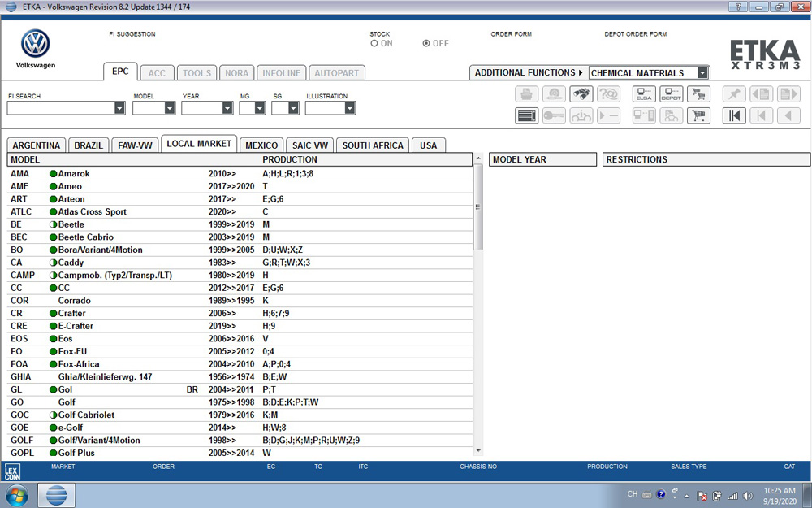Open the YEAR dropdown

tap(227, 108)
